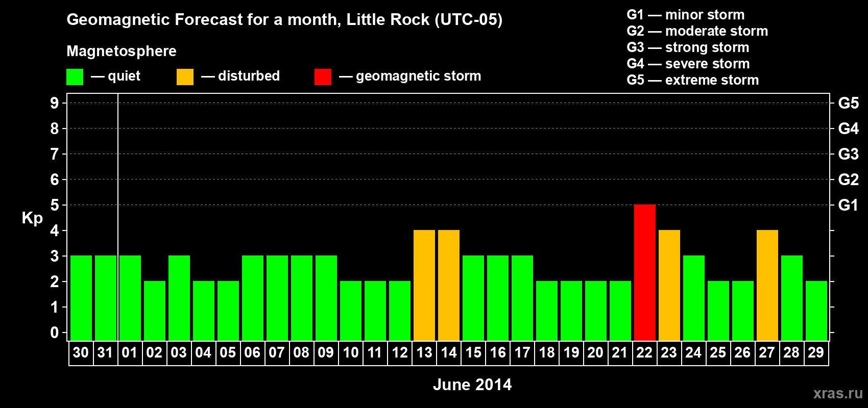The image size is (868, 408).
Task: Click the '— geomagnetic storm' legend text
Action: tap(410, 76)
